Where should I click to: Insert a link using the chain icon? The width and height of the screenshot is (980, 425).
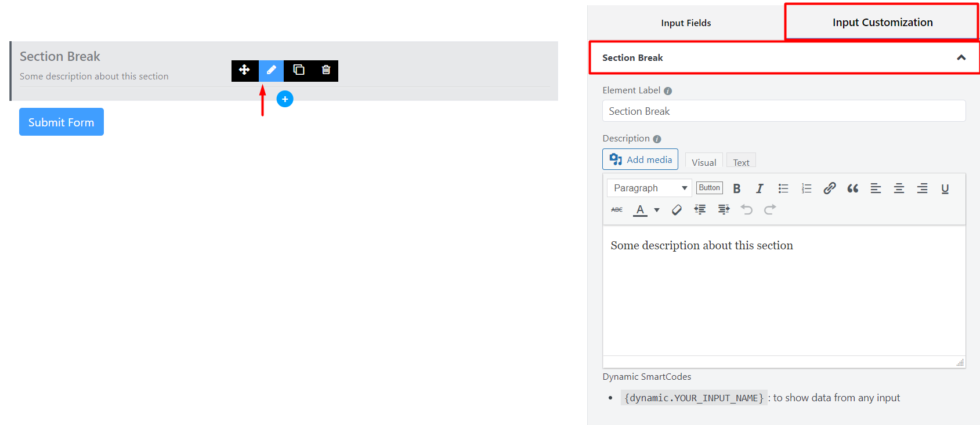click(829, 188)
